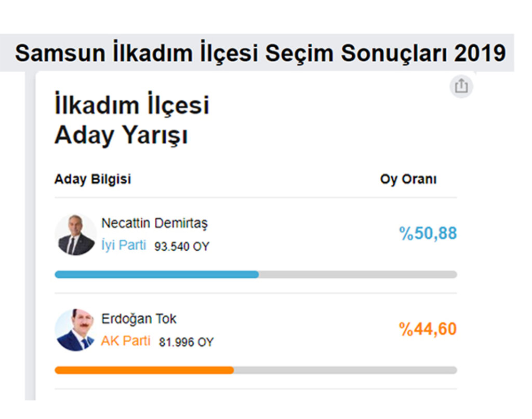Click the İlkadım İlçesi Aday Yarışı heading

pos(131,119)
